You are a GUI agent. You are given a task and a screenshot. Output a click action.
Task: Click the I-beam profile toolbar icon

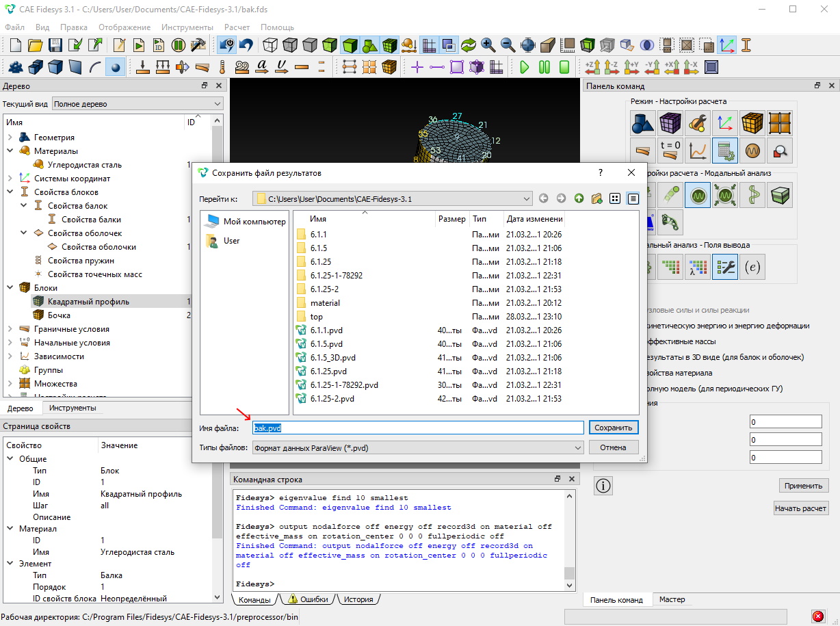tap(746, 45)
